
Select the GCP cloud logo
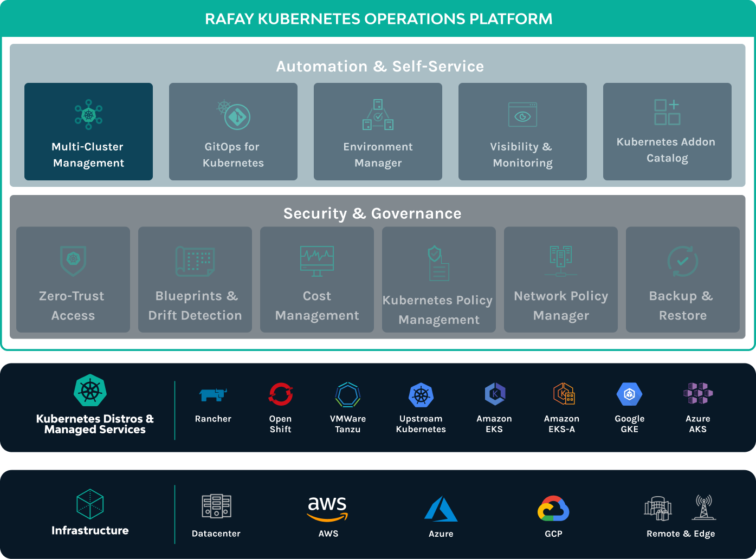pyautogui.click(x=553, y=509)
